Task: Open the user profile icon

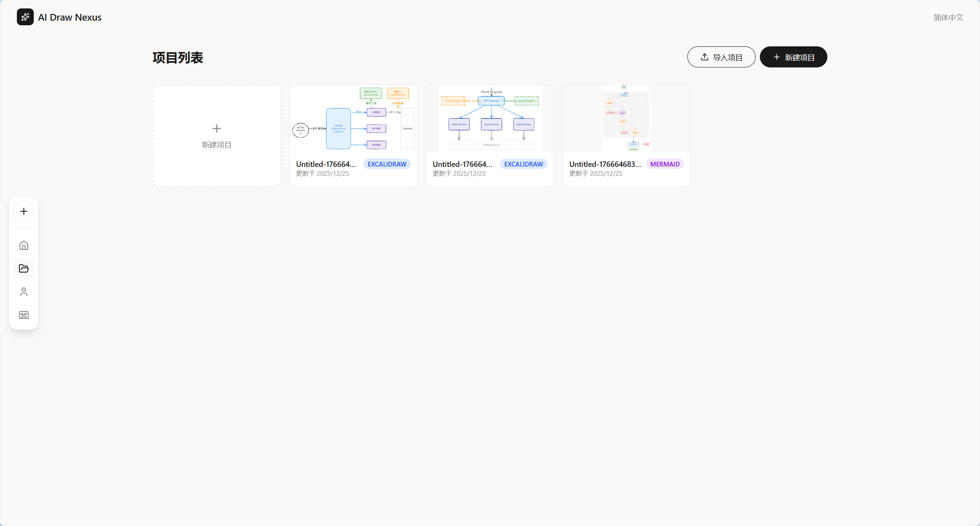Action: click(x=24, y=292)
